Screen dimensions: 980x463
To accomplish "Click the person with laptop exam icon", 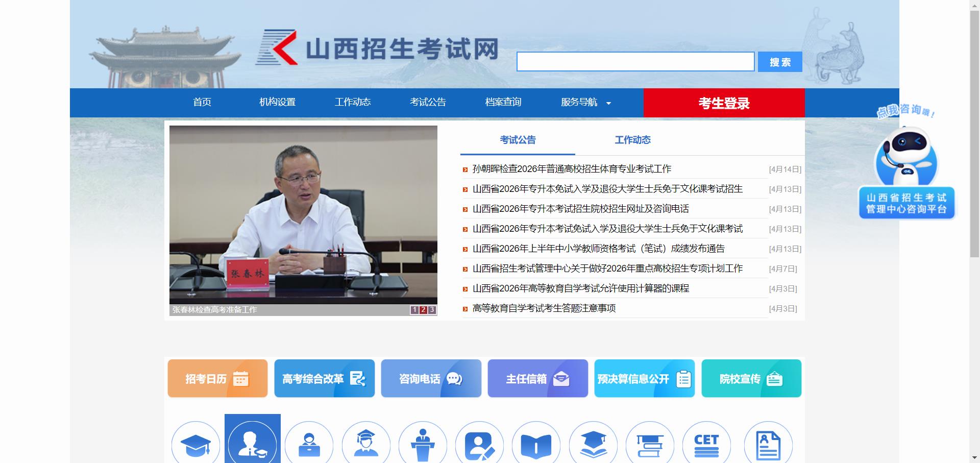I will (x=309, y=445).
